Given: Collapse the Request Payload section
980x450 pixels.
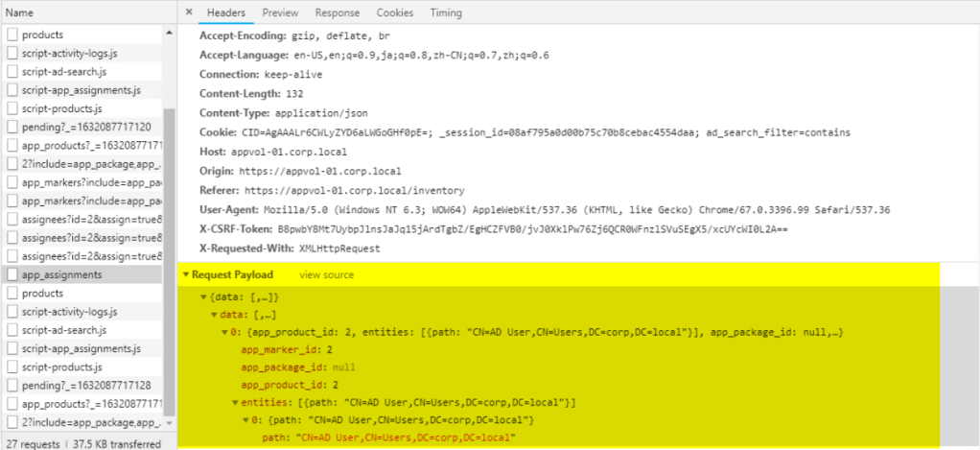Looking at the screenshot, I should [187, 275].
